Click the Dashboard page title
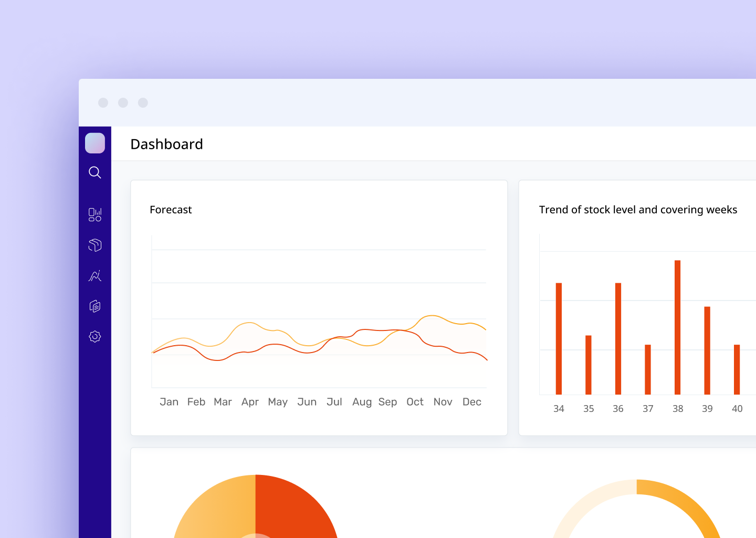This screenshot has height=538, width=756. (166, 144)
